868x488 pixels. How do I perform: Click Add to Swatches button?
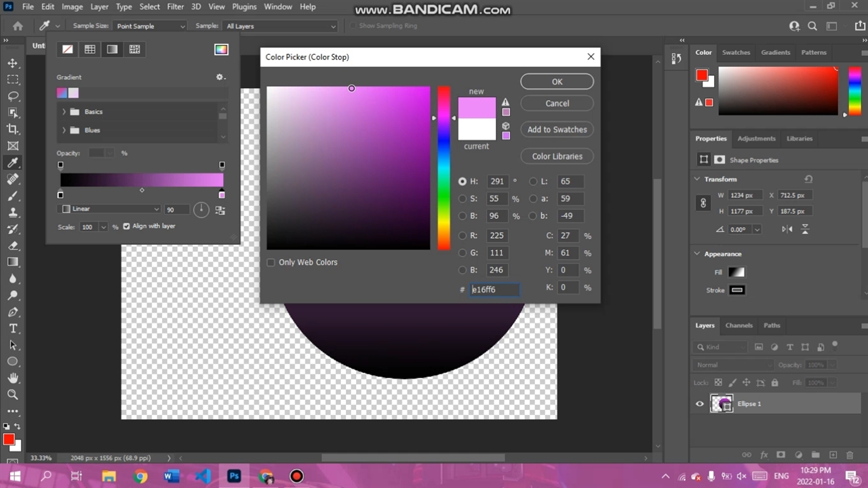(x=557, y=129)
